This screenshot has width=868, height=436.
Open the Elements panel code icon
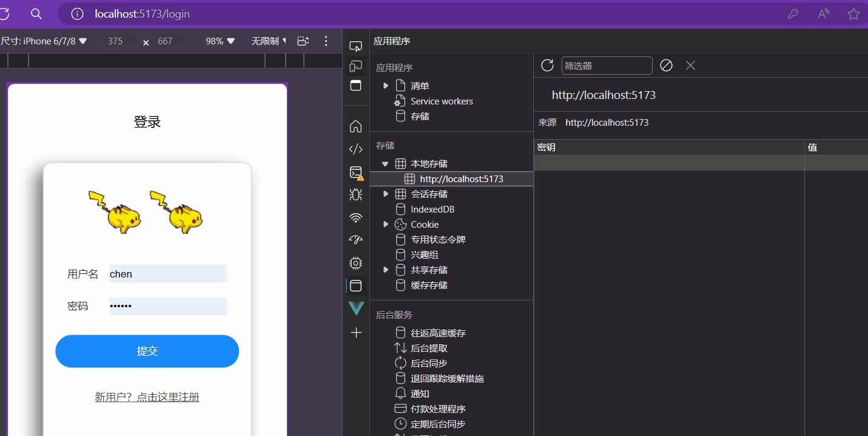[x=356, y=149]
